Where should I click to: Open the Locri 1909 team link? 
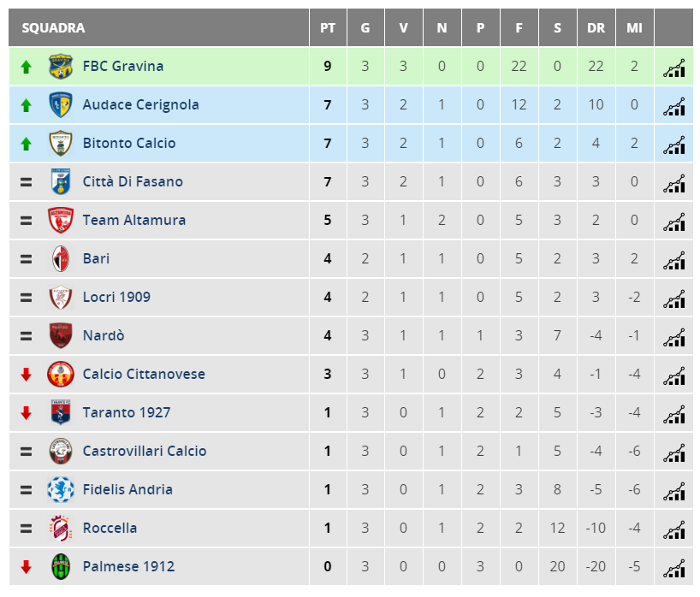click(116, 297)
